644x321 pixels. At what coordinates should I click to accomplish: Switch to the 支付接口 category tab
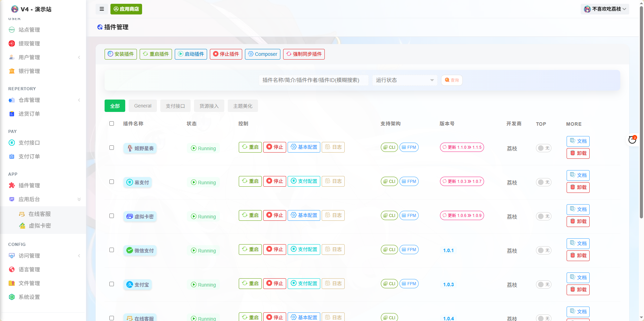[175, 106]
